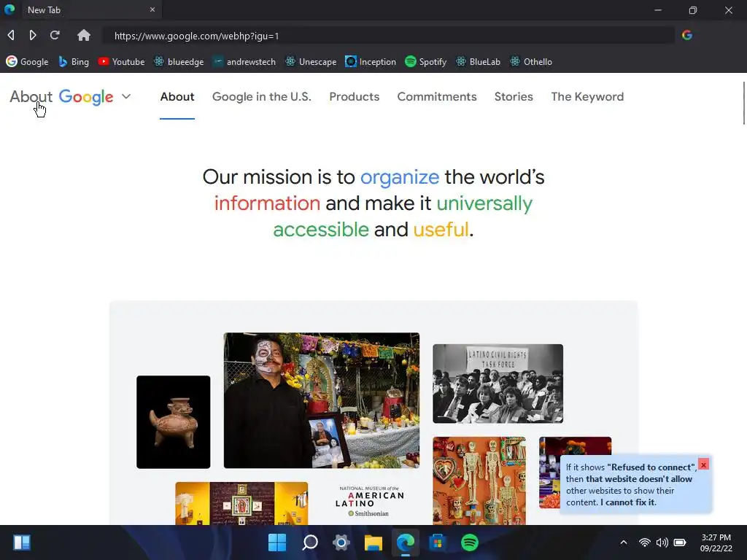Go forward with the forward arrow
The height and width of the screenshot is (560, 747).
point(32,35)
